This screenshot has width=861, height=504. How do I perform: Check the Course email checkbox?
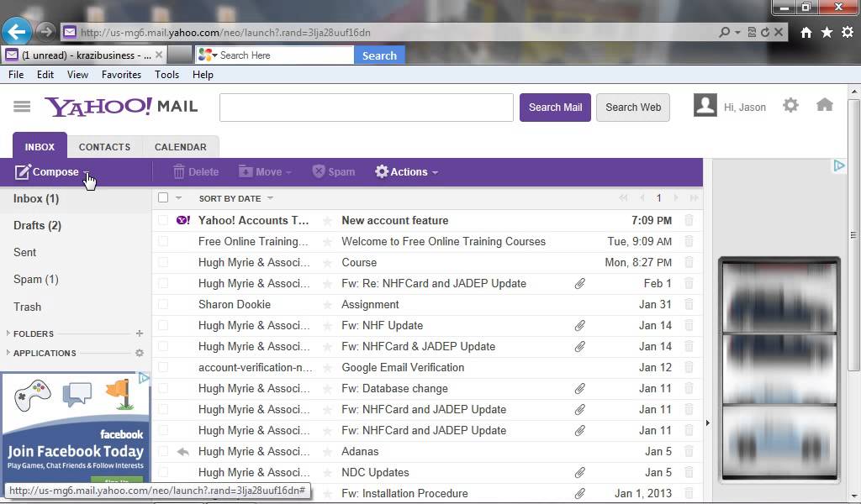163,263
